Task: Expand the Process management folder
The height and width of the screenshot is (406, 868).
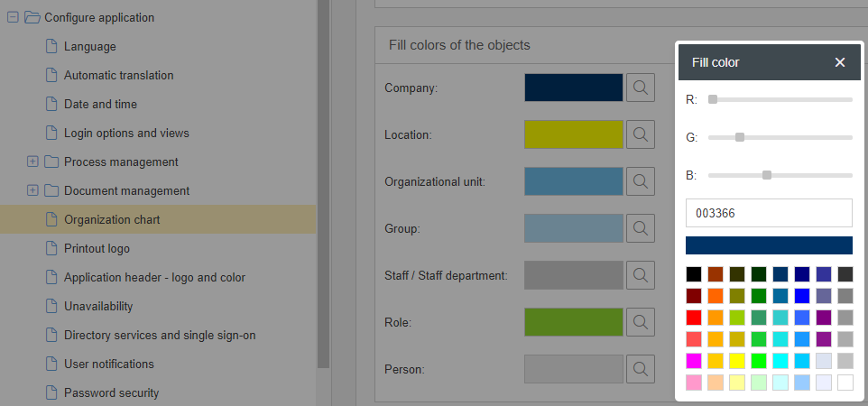Action: 33,162
